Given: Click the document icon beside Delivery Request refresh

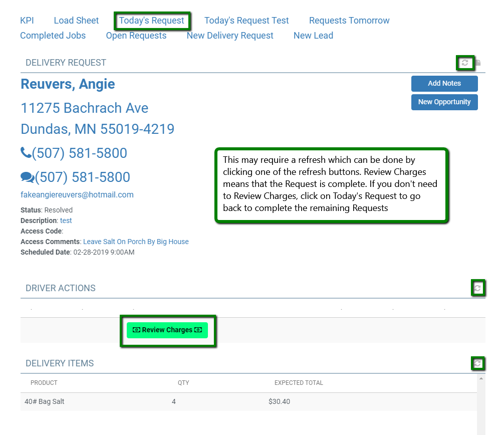Looking at the screenshot, I should point(478,63).
